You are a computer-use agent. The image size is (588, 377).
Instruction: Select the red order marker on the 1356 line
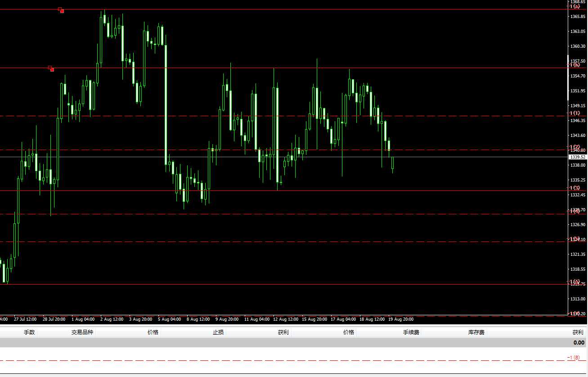(x=51, y=68)
